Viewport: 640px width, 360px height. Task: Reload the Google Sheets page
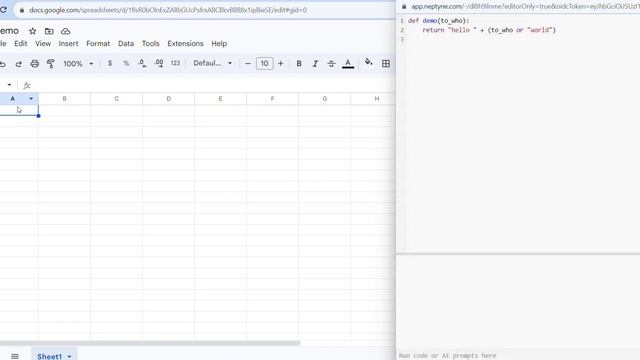[x=3, y=10]
